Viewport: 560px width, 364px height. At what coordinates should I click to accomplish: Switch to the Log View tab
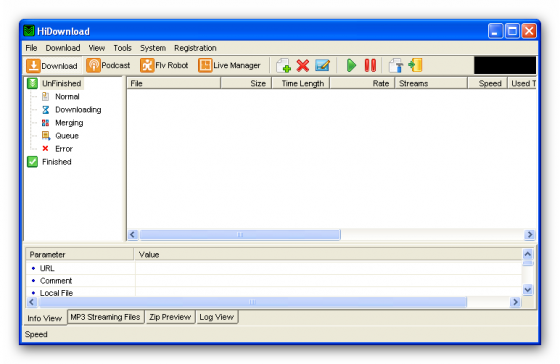point(217,317)
